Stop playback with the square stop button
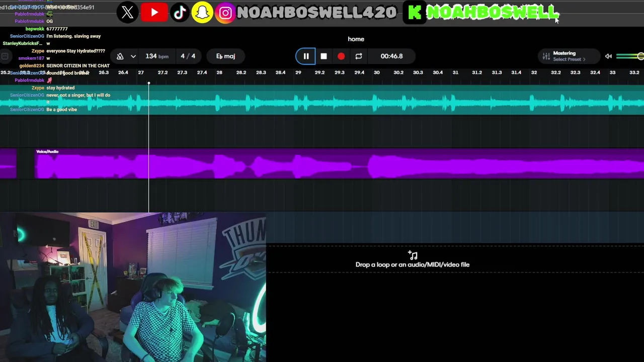Viewport: 644px width, 362px height. (x=324, y=56)
